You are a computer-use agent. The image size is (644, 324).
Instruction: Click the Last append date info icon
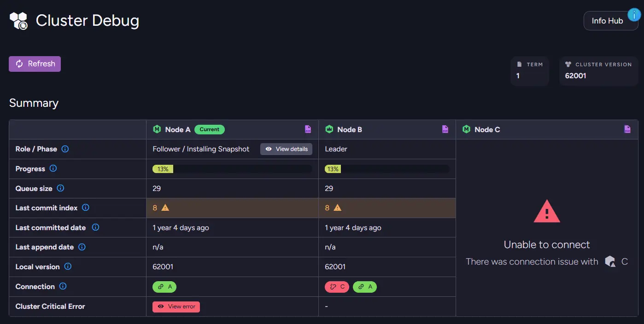[82, 247]
